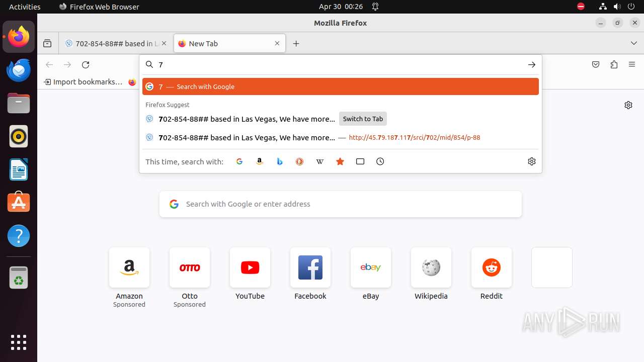This screenshot has height=362, width=644.
Task: Search this time with Google icon
Action: (239, 161)
